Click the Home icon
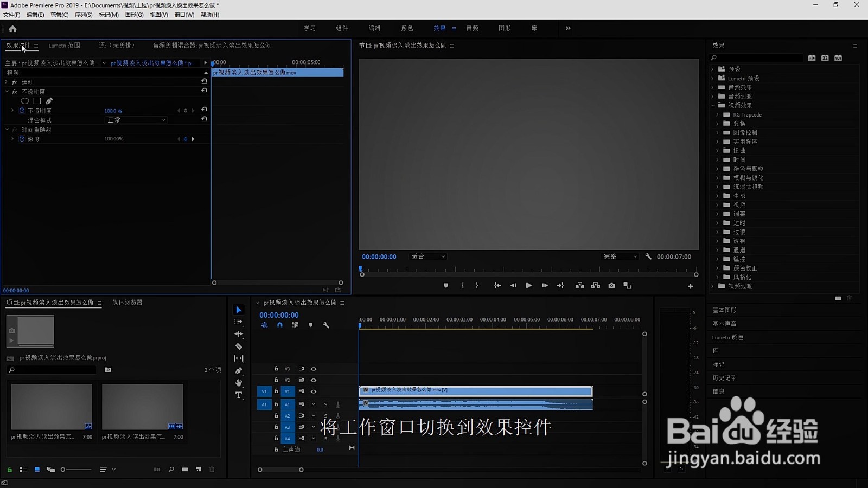This screenshot has height=488, width=868. (12, 29)
